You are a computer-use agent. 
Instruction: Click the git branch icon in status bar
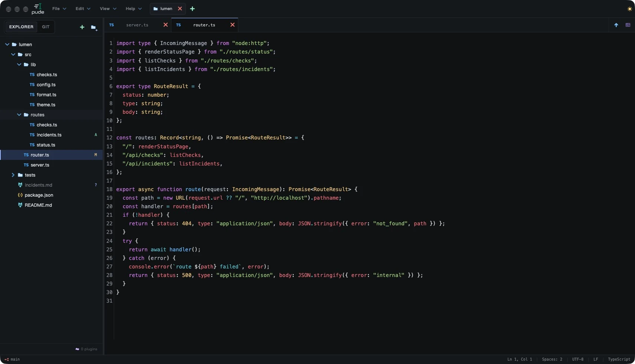point(6,360)
